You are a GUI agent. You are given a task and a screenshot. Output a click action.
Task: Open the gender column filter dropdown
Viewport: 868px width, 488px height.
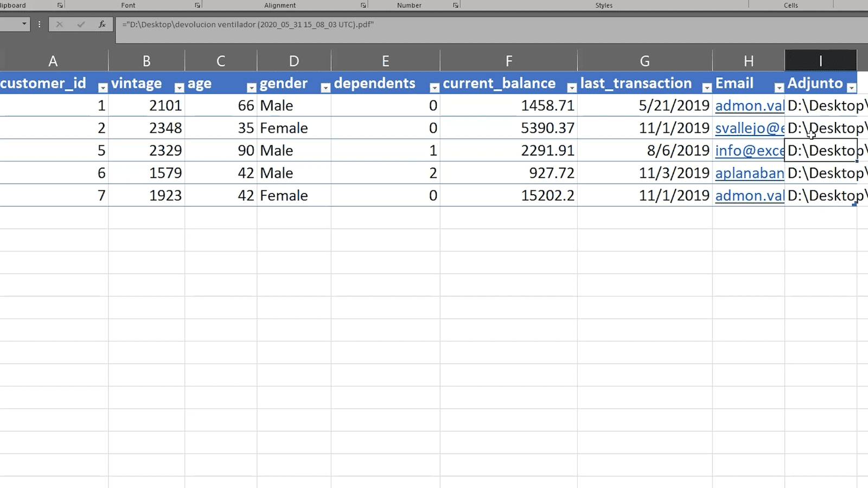click(326, 87)
